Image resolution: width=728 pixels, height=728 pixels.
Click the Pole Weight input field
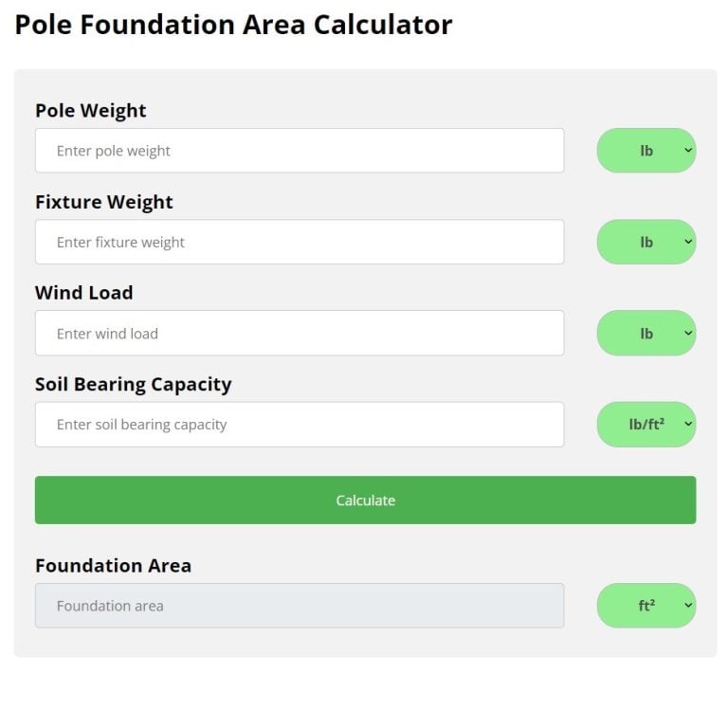[x=299, y=151]
